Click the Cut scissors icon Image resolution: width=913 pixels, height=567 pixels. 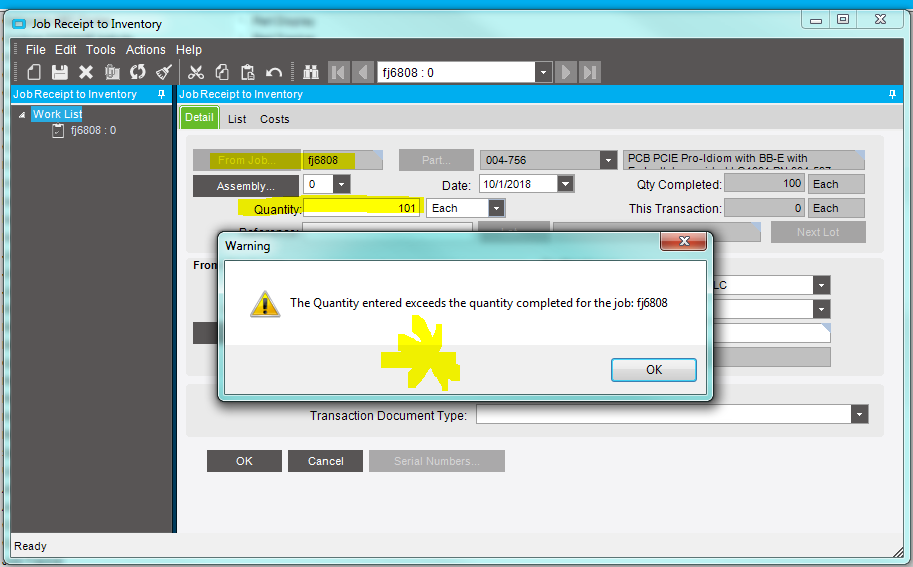click(x=196, y=72)
